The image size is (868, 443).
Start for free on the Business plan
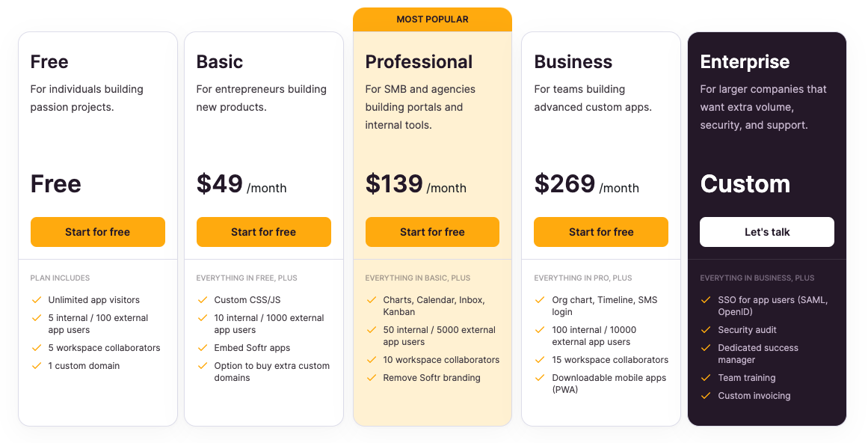[601, 232]
